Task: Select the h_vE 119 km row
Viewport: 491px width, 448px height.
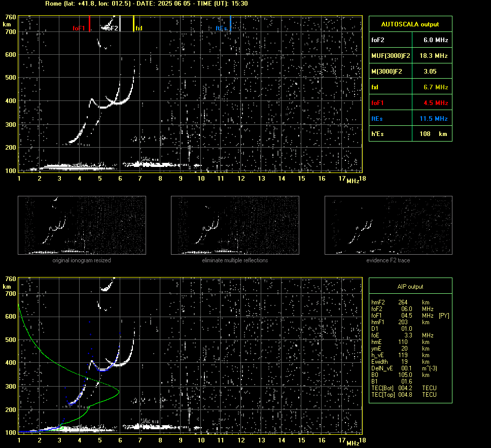Action: point(400,355)
